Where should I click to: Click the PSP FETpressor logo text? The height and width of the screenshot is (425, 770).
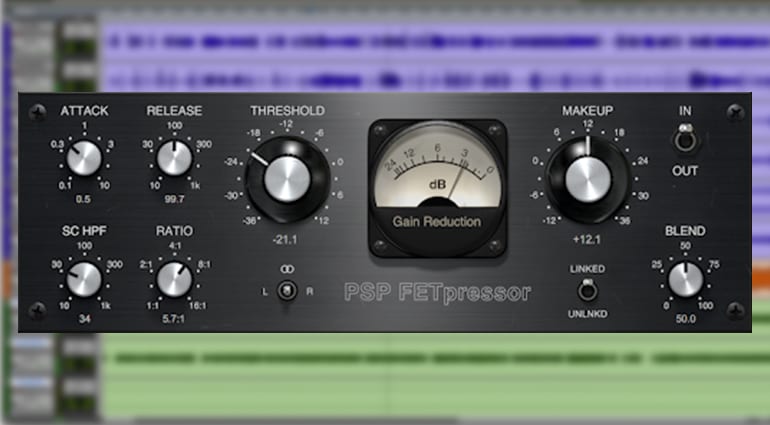pyautogui.click(x=438, y=293)
